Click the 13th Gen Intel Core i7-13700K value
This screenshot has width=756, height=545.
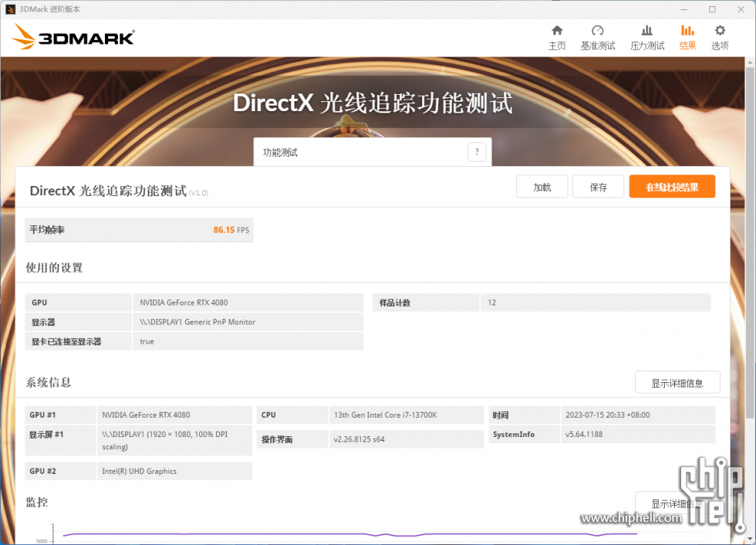click(385, 415)
